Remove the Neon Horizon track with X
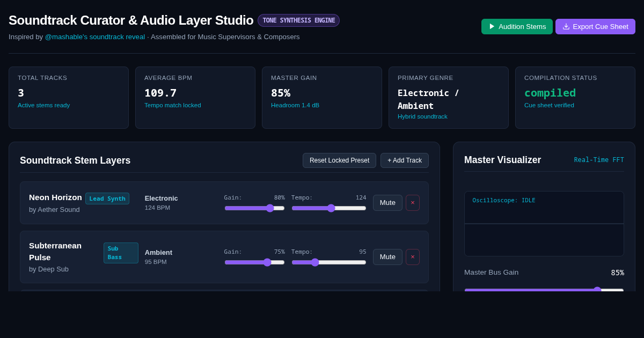 pos(413,203)
